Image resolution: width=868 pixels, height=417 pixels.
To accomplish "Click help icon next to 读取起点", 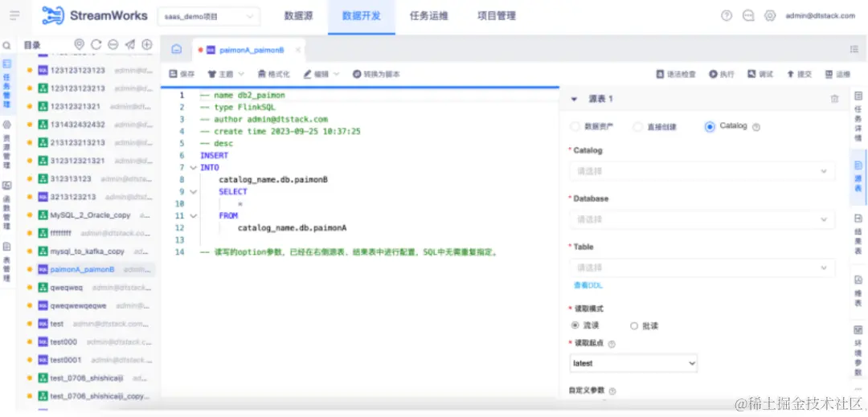I will click(x=612, y=344).
